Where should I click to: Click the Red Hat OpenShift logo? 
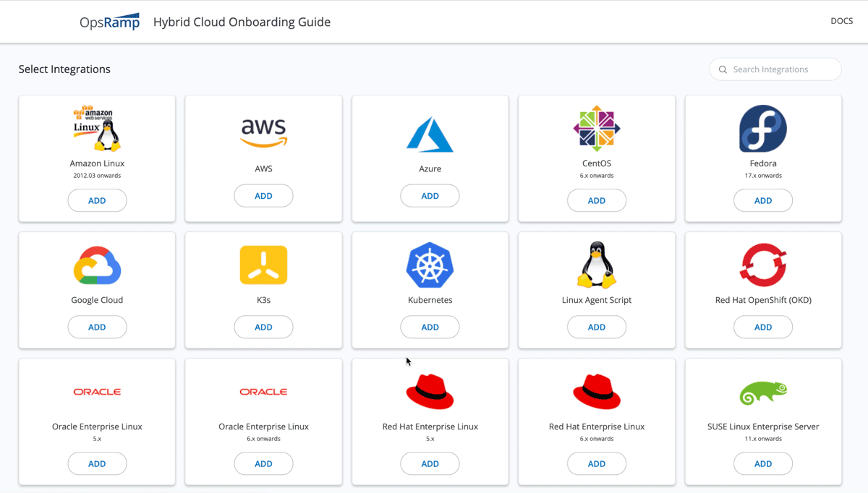pos(763,265)
